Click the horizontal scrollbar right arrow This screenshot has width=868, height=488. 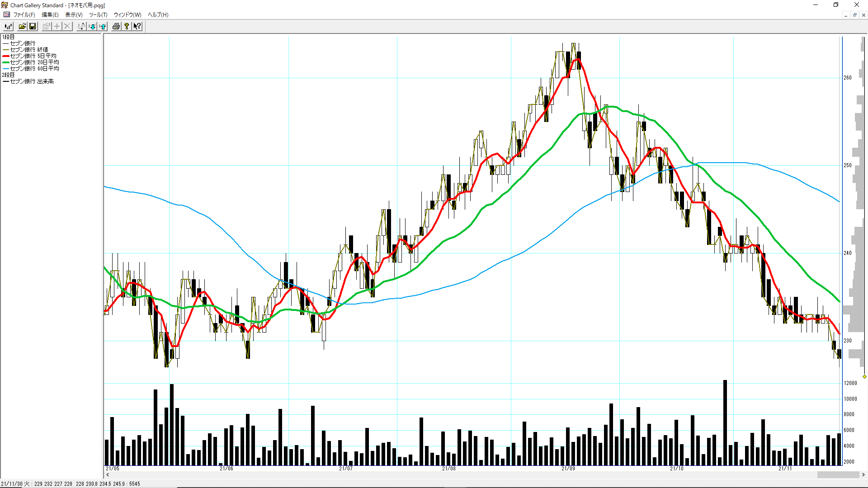pos(863,475)
